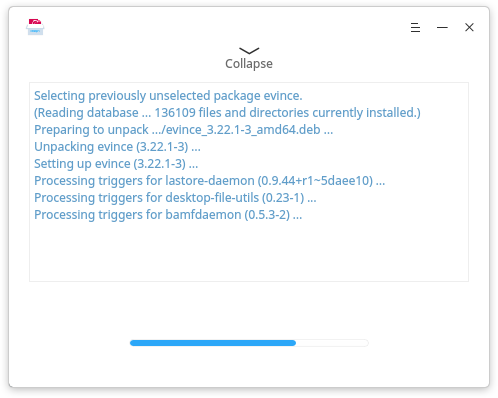Click the version text '0.9.44+r1~5daee10'

(315, 181)
